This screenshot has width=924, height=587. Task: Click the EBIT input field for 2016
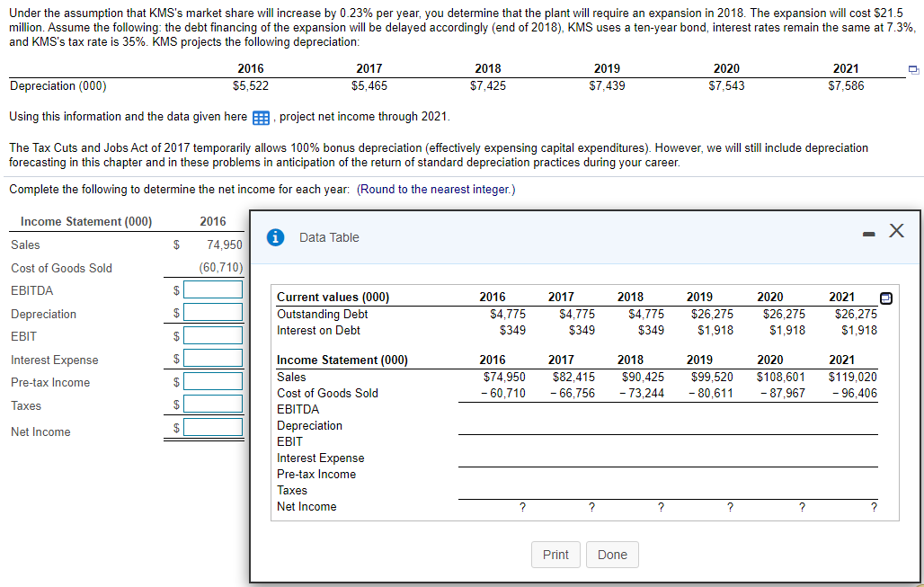213,335
